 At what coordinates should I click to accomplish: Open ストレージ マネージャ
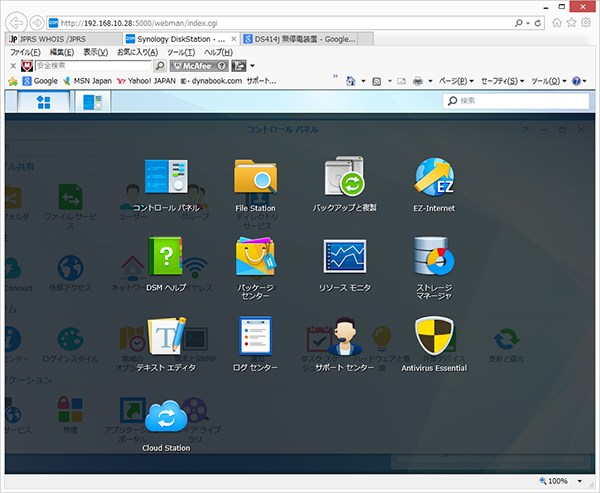point(434,256)
